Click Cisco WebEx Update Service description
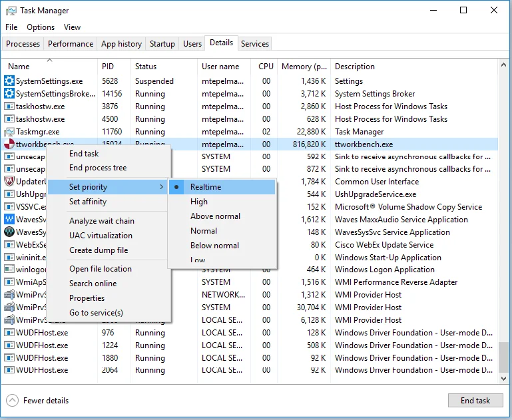512x420 pixels. (384, 244)
